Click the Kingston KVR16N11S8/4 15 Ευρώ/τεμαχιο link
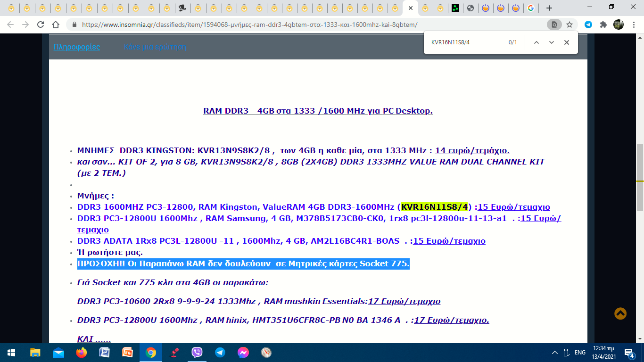Viewport: 644px width, 362px height. pos(514,207)
